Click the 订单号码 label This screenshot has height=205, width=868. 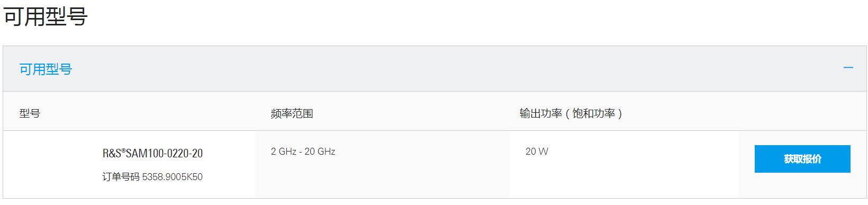(121, 177)
